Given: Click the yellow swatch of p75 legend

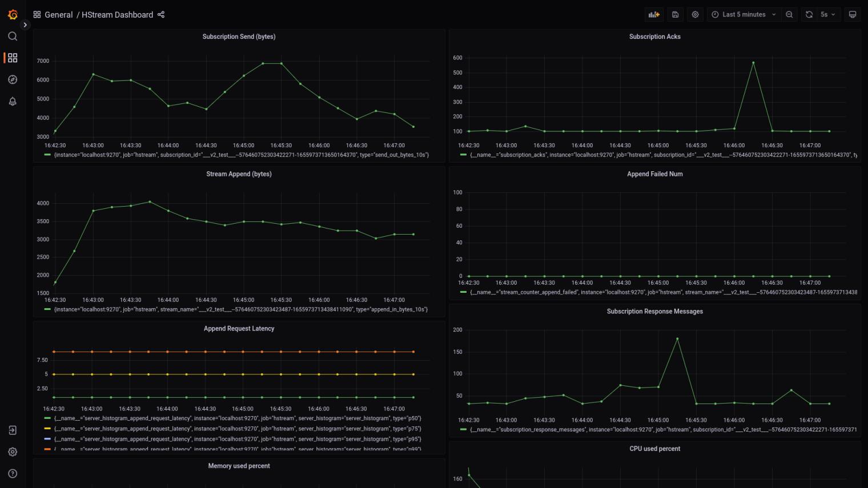Looking at the screenshot, I should [x=47, y=429].
